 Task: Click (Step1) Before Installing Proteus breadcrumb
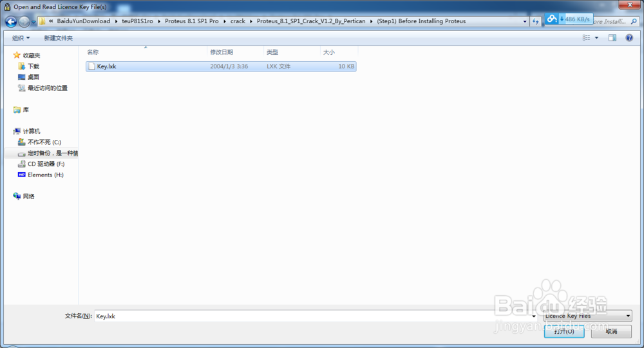[x=421, y=21]
